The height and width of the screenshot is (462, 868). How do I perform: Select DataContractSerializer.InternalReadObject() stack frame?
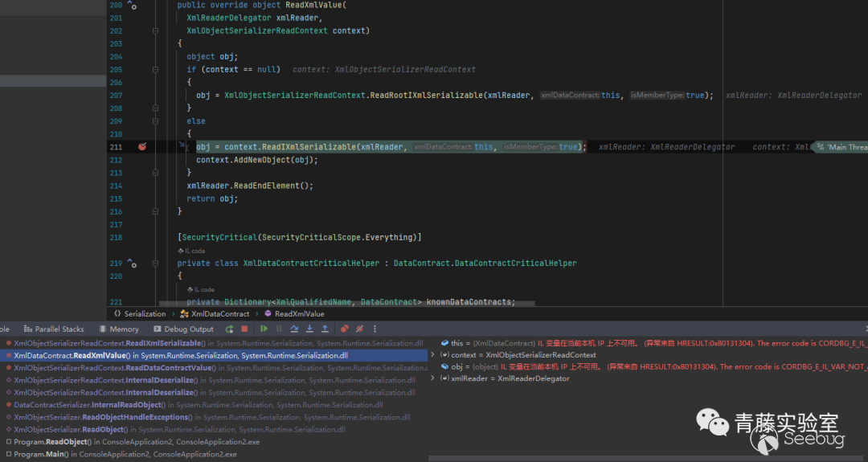tap(88, 405)
